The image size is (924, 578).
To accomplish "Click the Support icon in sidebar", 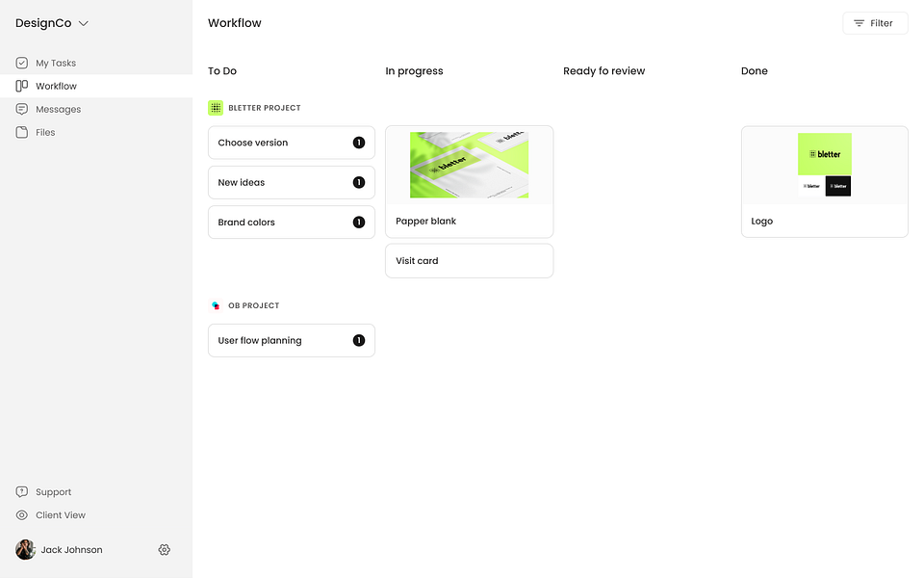I will point(20,491).
